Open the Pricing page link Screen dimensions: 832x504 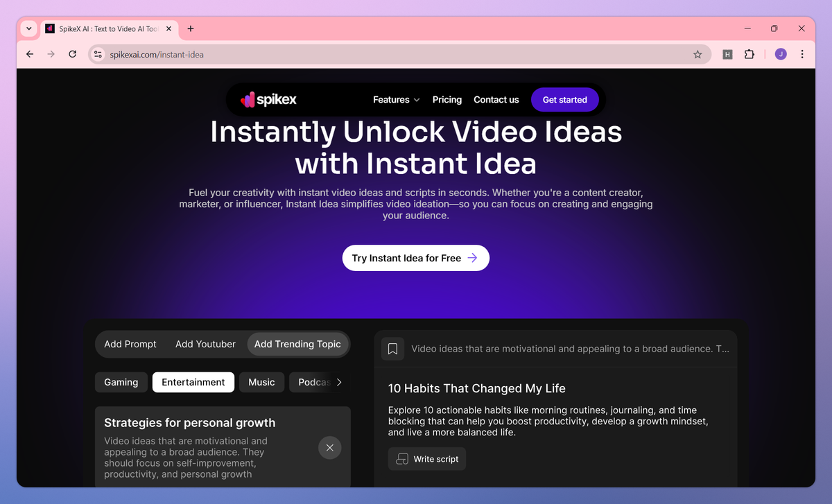tap(447, 100)
